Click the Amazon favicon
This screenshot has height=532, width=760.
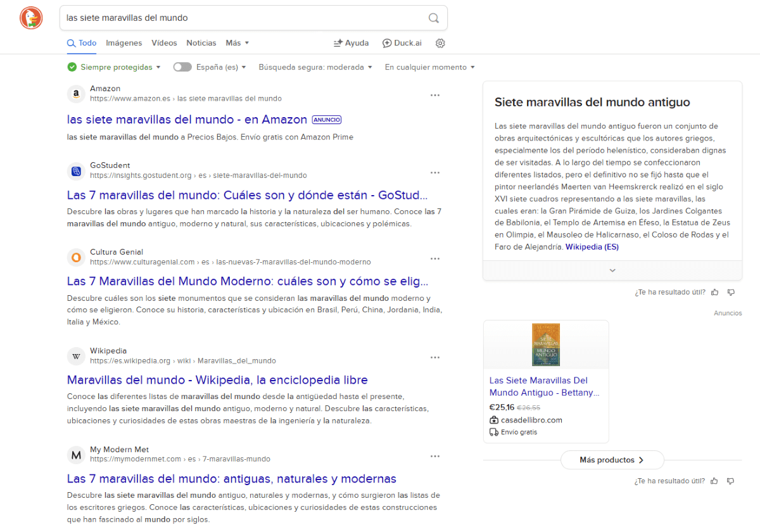(x=76, y=94)
